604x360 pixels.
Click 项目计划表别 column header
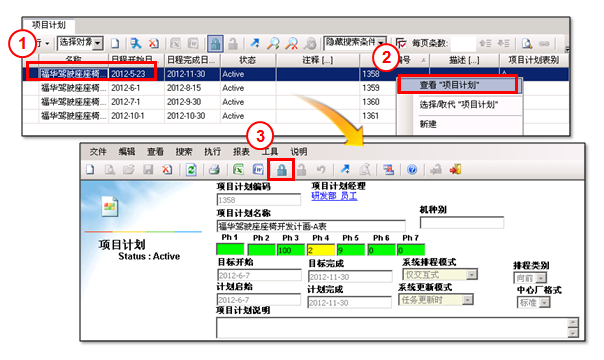coord(534,60)
